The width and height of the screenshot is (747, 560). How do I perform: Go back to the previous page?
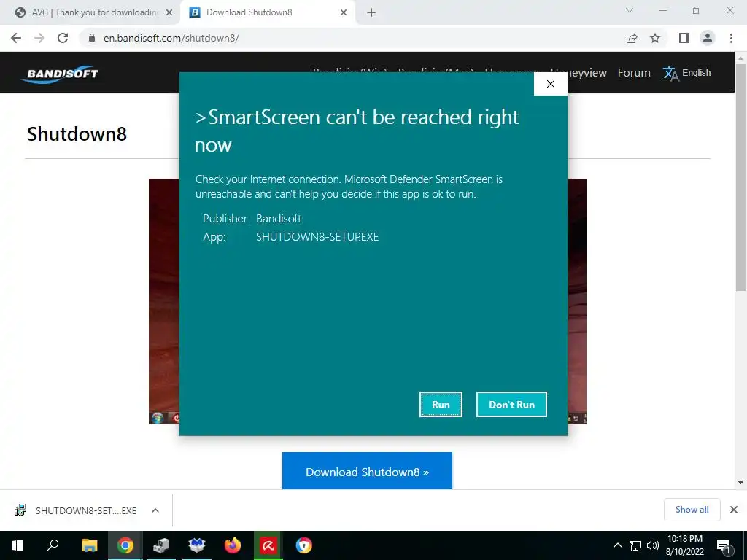click(16, 38)
